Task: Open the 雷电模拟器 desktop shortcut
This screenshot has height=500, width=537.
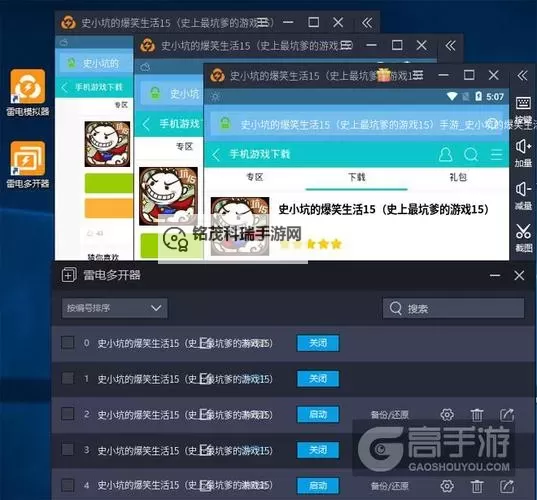Action: pos(28,92)
